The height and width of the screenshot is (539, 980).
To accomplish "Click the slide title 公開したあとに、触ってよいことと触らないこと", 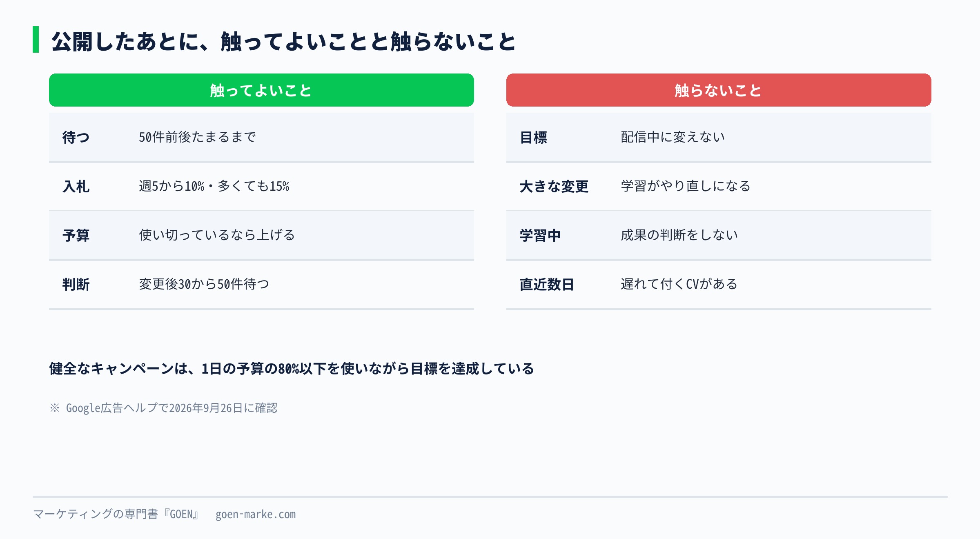I will [283, 42].
